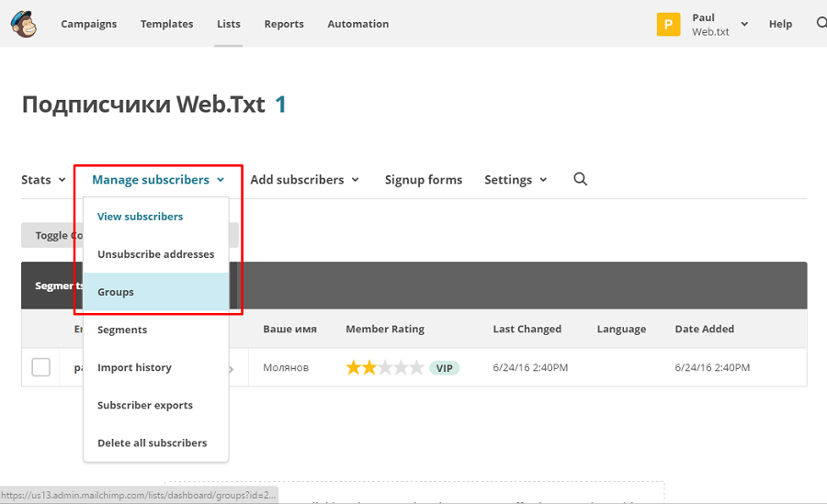Click the VIP badge
The image size is (827, 504).
[x=444, y=368]
